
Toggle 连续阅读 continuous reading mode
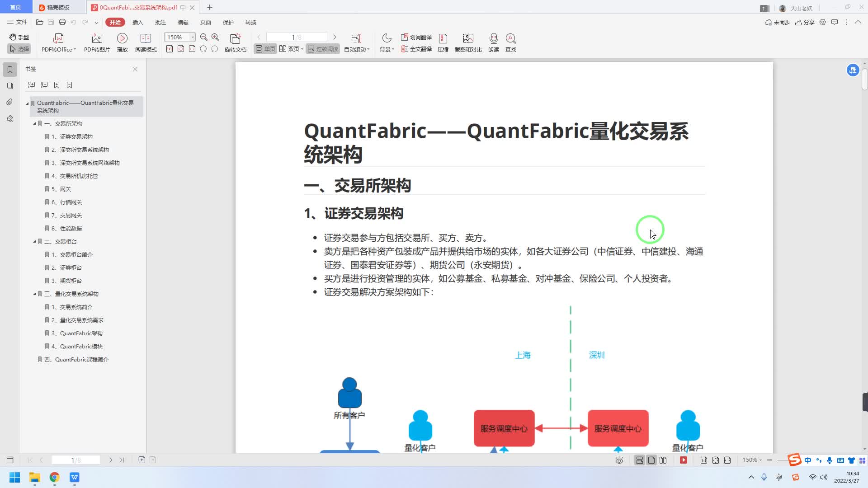click(322, 49)
